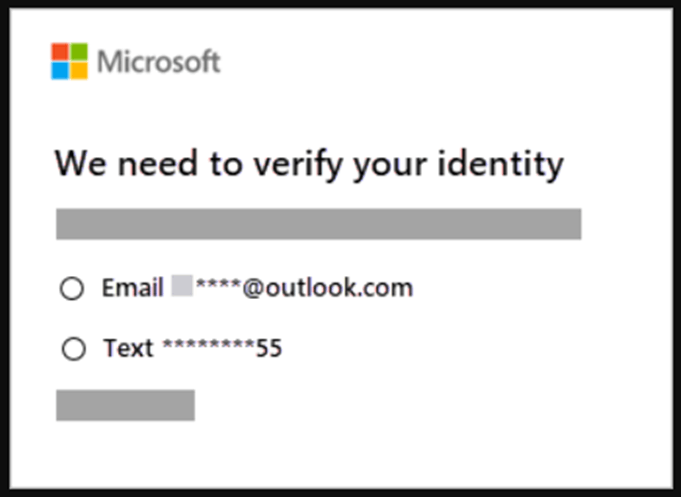Choose the Email option label
681x497 pixels.
[x=132, y=288]
